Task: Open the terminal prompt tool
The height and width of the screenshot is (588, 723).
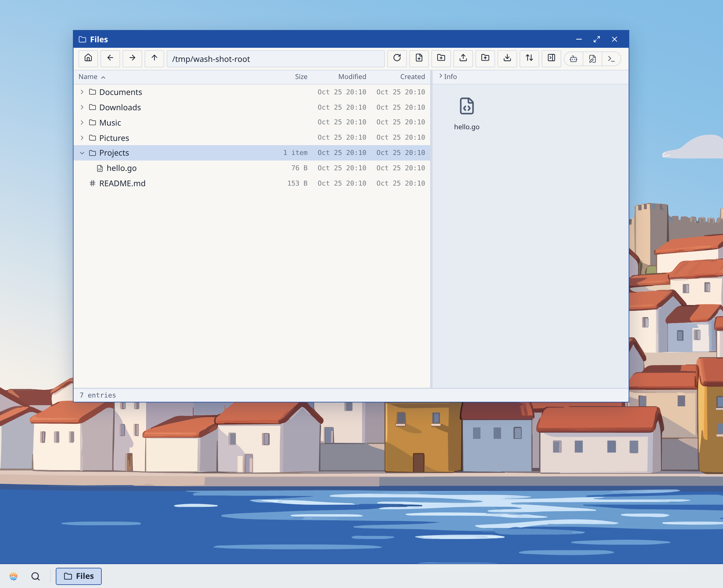Action: coord(611,59)
